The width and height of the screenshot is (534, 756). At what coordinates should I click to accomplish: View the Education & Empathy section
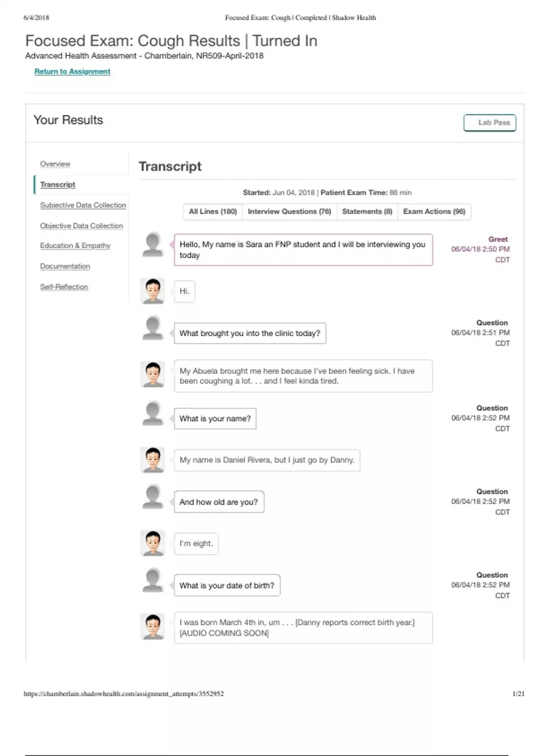coord(75,245)
